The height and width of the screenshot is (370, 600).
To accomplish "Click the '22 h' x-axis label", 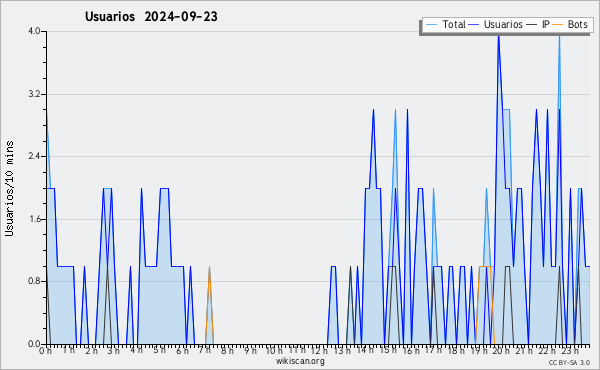I will tap(546, 350).
